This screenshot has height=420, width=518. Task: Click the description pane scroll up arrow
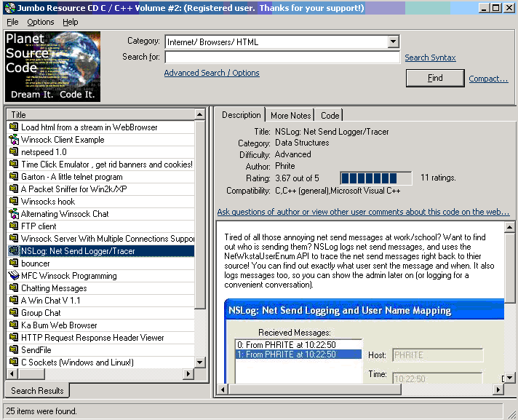pyautogui.click(x=509, y=227)
